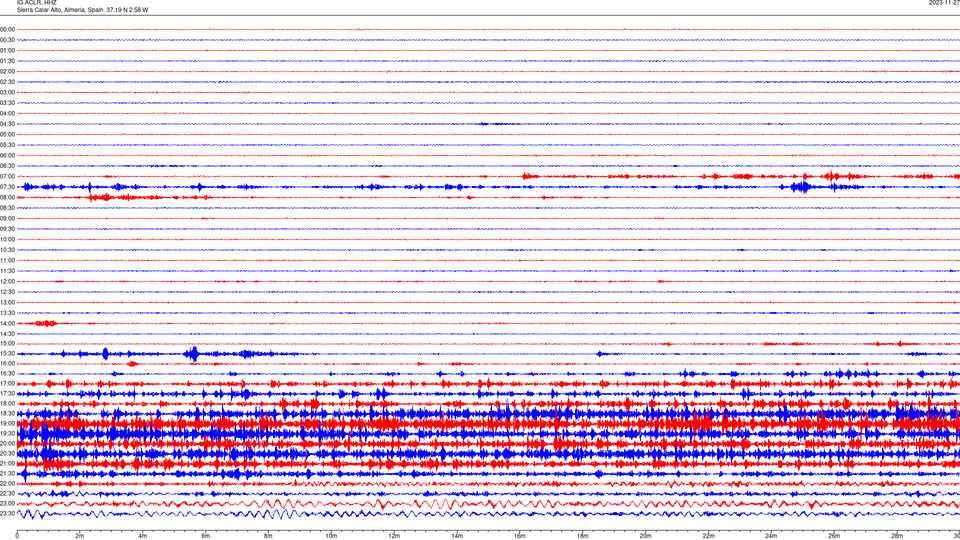Click the 09:00 time row label
This screenshot has width=960, height=540.
7,218
